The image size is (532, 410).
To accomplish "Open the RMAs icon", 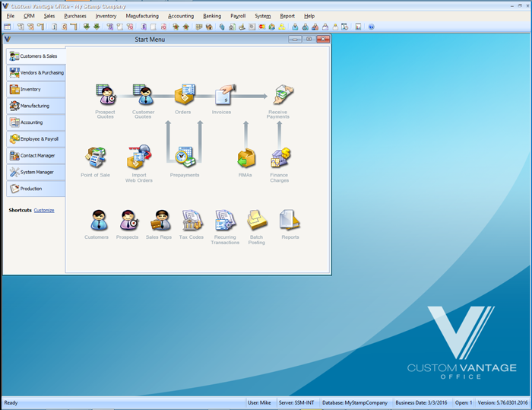I will coord(246,158).
